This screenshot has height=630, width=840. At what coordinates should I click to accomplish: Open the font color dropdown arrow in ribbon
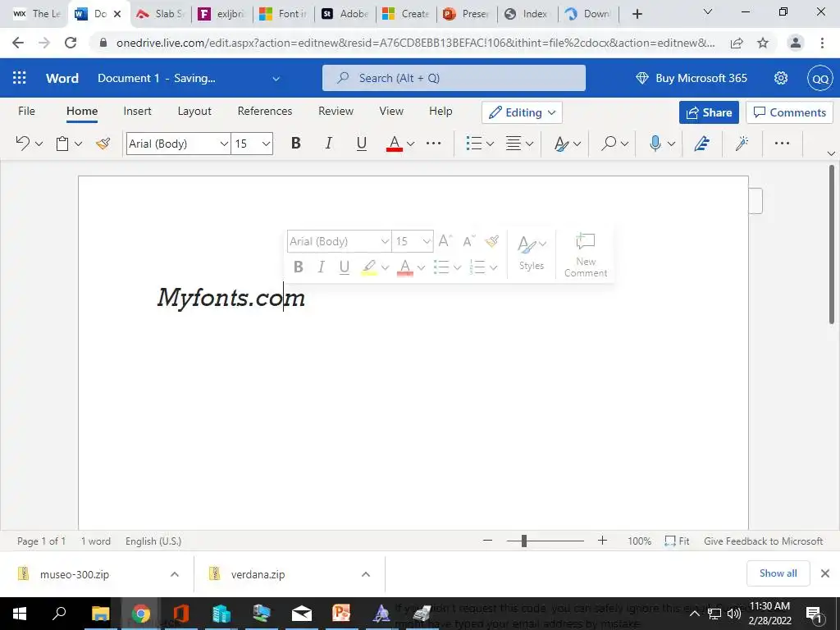coord(410,144)
